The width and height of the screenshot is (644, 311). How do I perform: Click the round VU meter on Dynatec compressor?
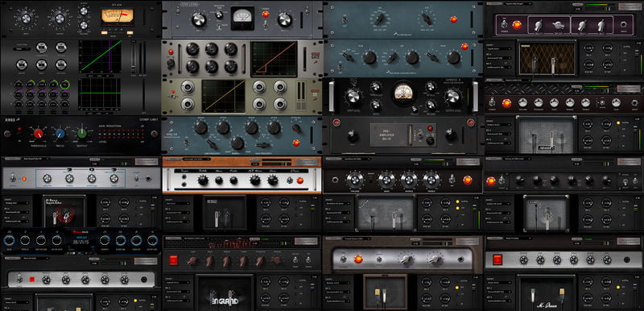[403, 92]
